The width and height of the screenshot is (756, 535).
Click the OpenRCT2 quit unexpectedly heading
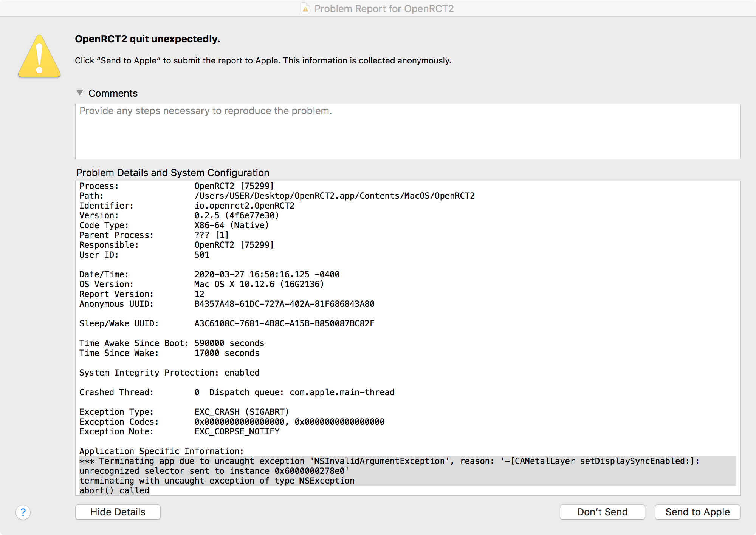[147, 39]
